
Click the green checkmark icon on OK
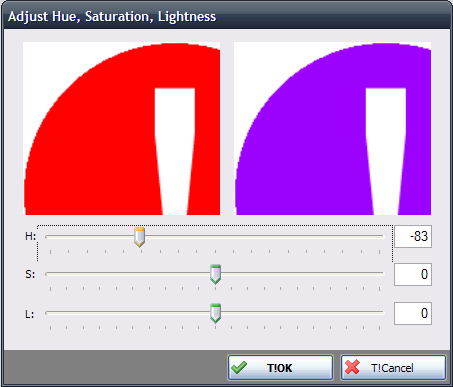click(x=239, y=367)
